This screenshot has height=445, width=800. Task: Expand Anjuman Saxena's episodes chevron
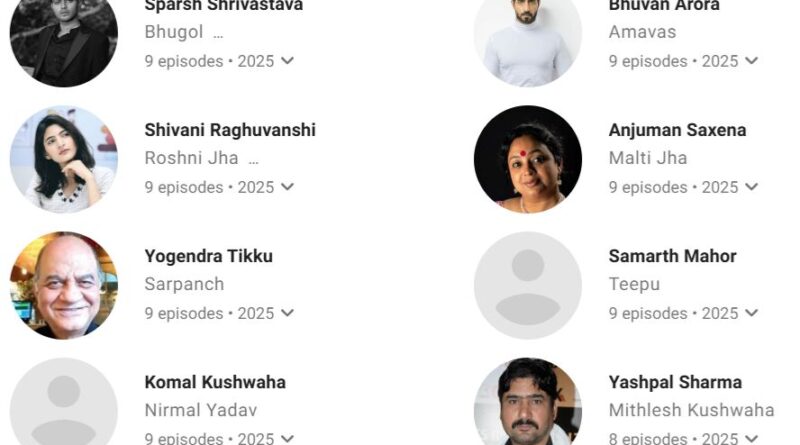tap(751, 187)
